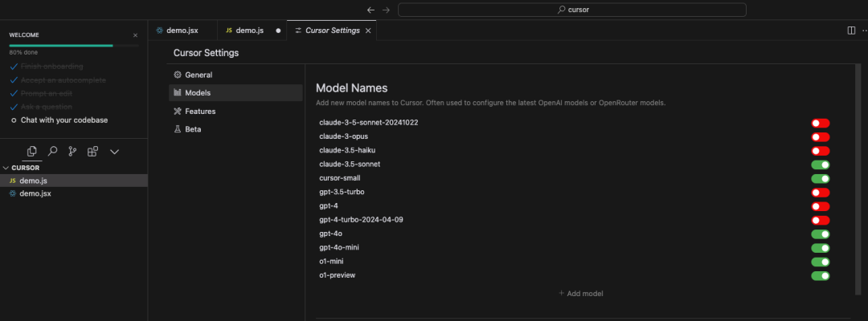Click the settings panel vertical scrollbar
This screenshot has width=868, height=321.
click(x=858, y=180)
